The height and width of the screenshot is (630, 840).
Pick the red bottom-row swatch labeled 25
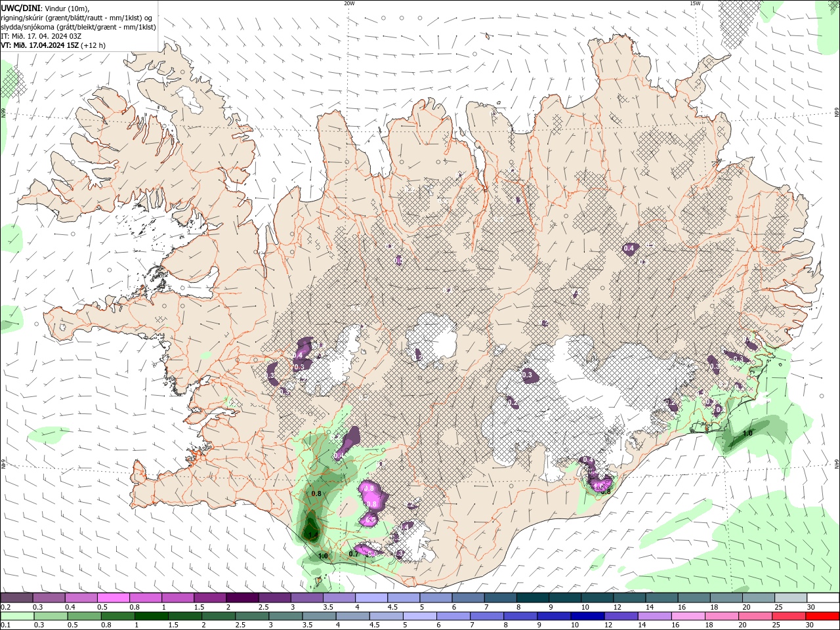tap(789, 616)
